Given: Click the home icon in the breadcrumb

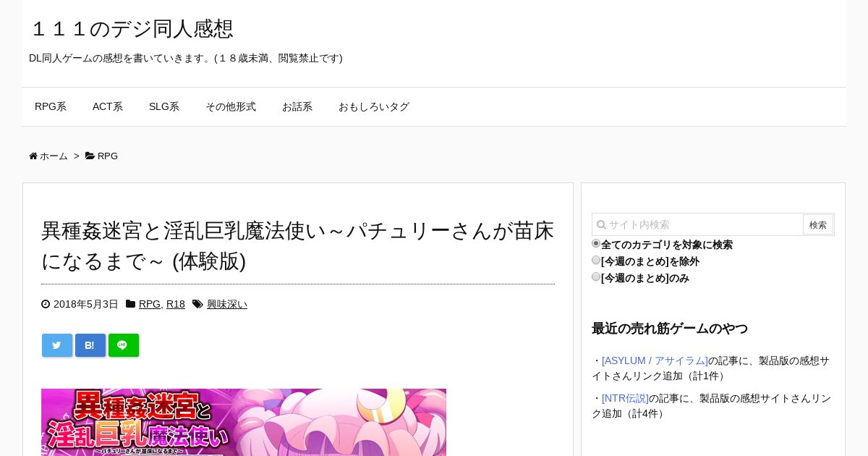Looking at the screenshot, I should [x=33, y=156].
